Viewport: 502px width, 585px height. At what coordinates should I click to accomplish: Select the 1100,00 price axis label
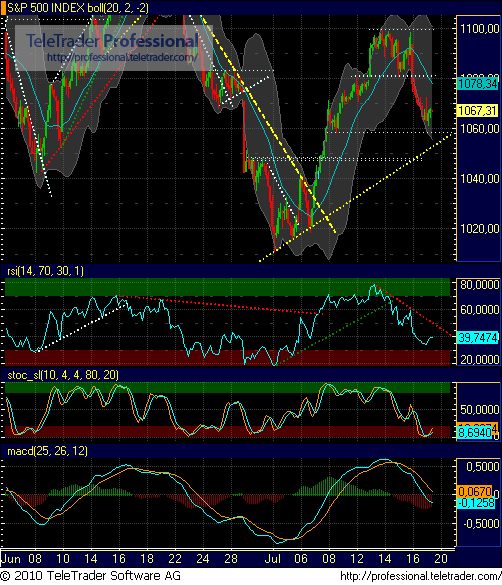480,29
